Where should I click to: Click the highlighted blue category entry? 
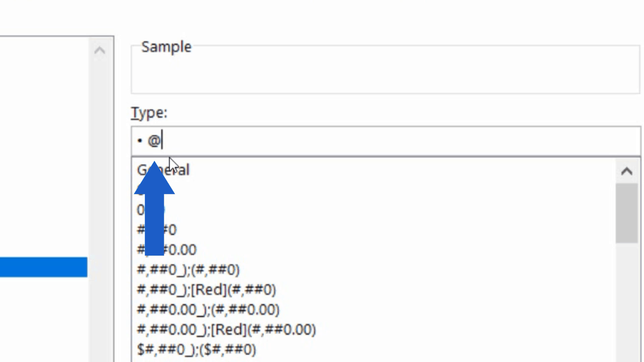click(43, 267)
